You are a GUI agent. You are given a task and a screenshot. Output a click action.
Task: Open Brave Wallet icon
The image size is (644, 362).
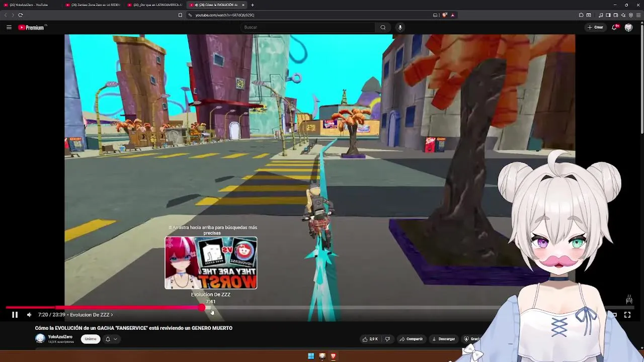pos(616,15)
